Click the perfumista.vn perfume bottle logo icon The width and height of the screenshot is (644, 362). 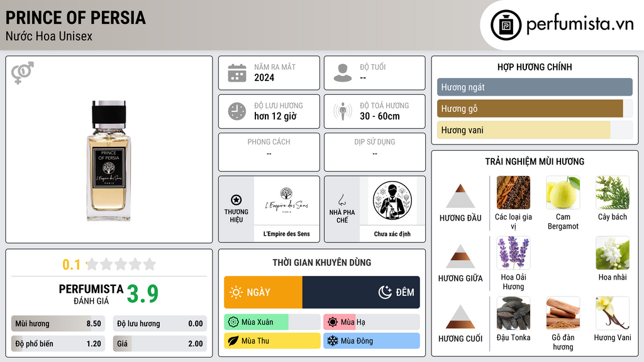click(506, 25)
